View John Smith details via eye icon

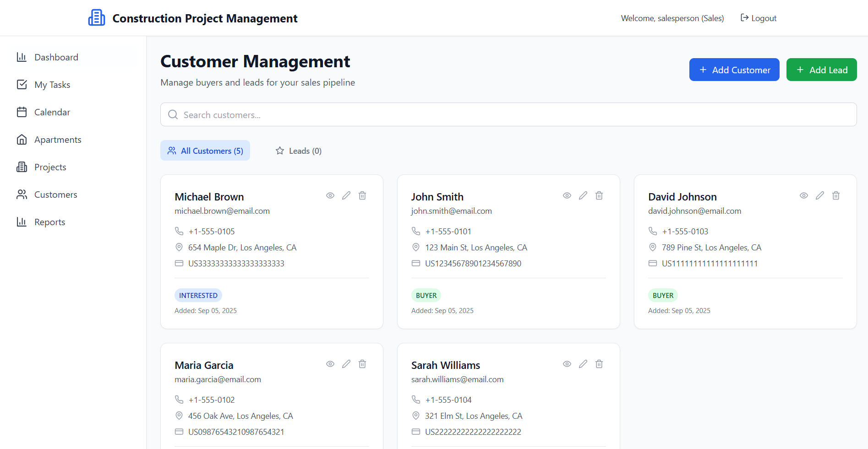click(x=567, y=195)
